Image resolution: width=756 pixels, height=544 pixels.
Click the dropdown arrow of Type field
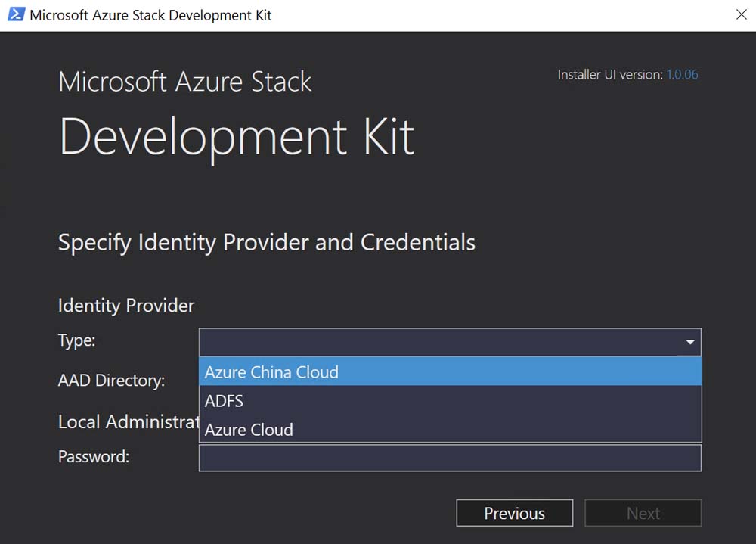[x=689, y=342]
